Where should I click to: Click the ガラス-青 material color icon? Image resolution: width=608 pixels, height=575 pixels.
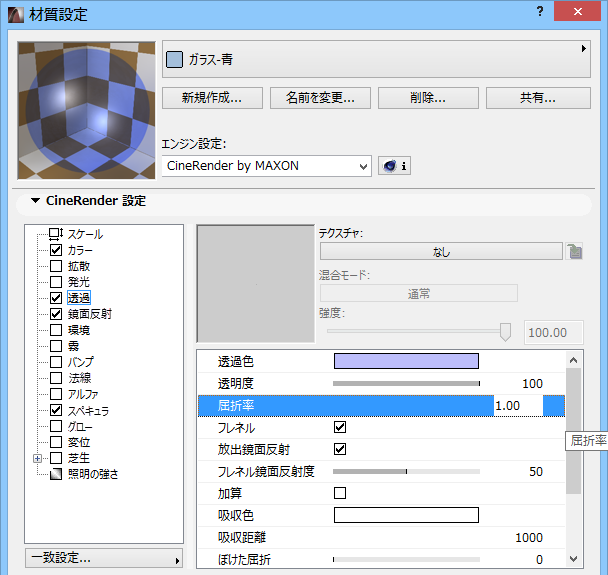(x=174, y=59)
